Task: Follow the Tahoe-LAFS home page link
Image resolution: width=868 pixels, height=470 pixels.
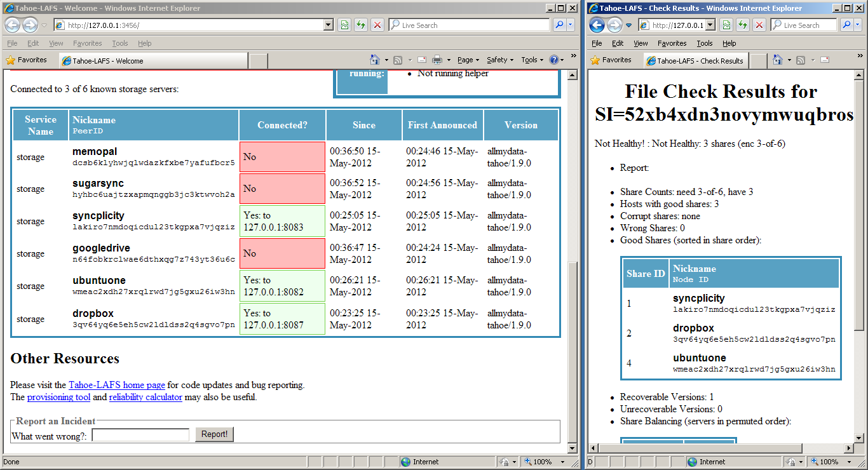Action: coord(117,385)
